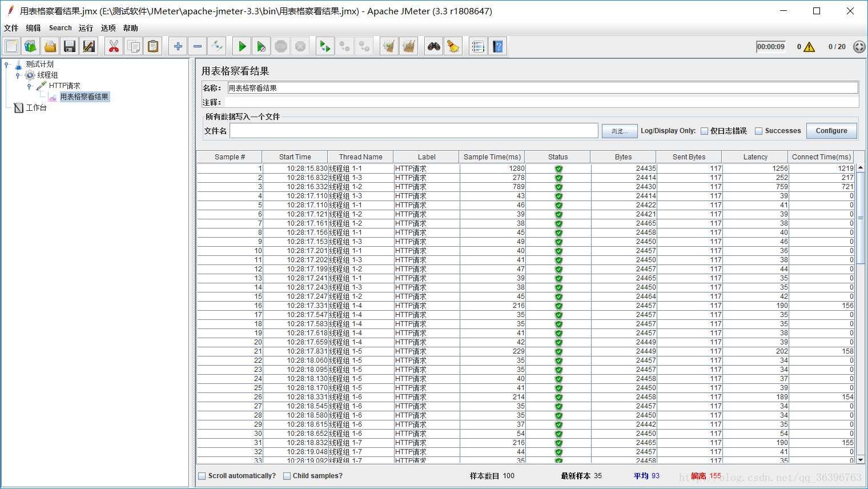The image size is (868, 489).
Task: Collapse all nodes with minus icon
Action: point(198,46)
